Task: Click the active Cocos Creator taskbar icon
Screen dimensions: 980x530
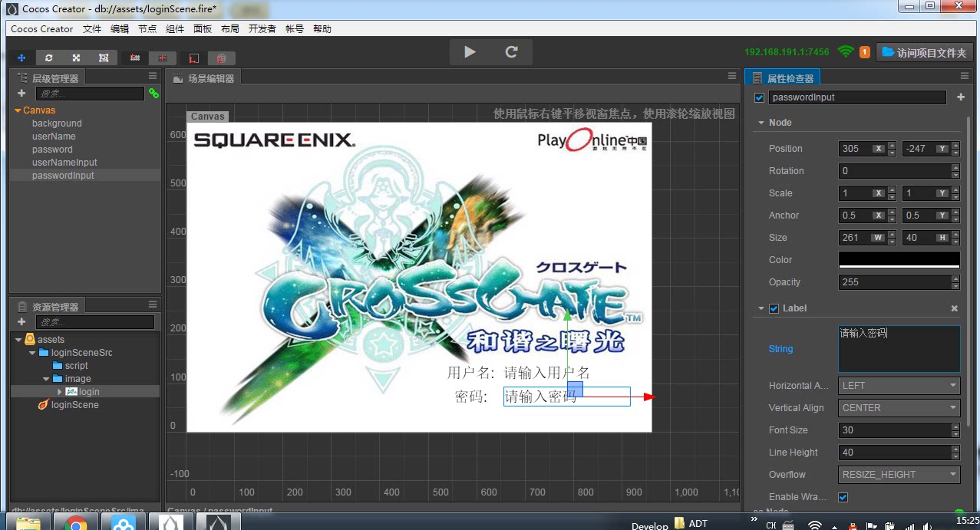Action: click(x=219, y=523)
